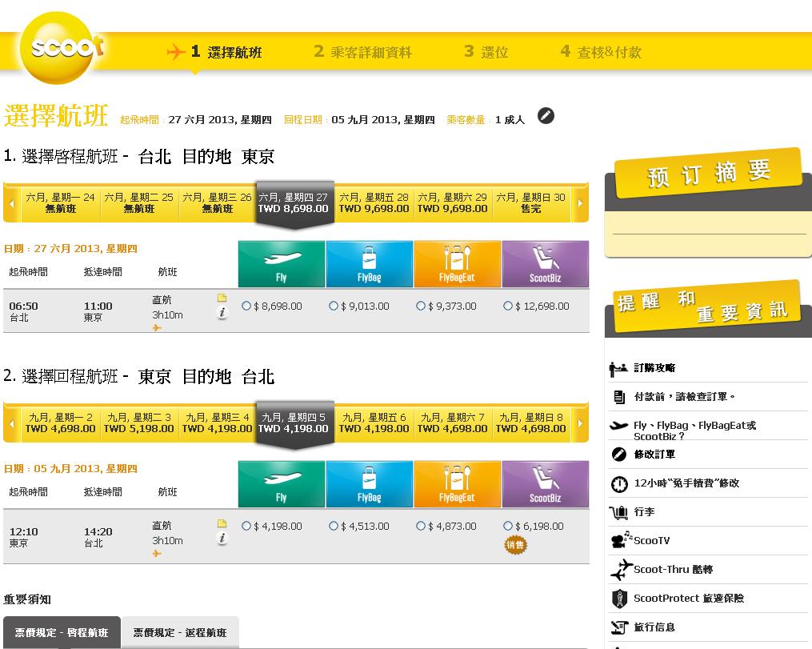Click the return Fly fare column header
This screenshot has height=649, width=812.
pos(281,484)
